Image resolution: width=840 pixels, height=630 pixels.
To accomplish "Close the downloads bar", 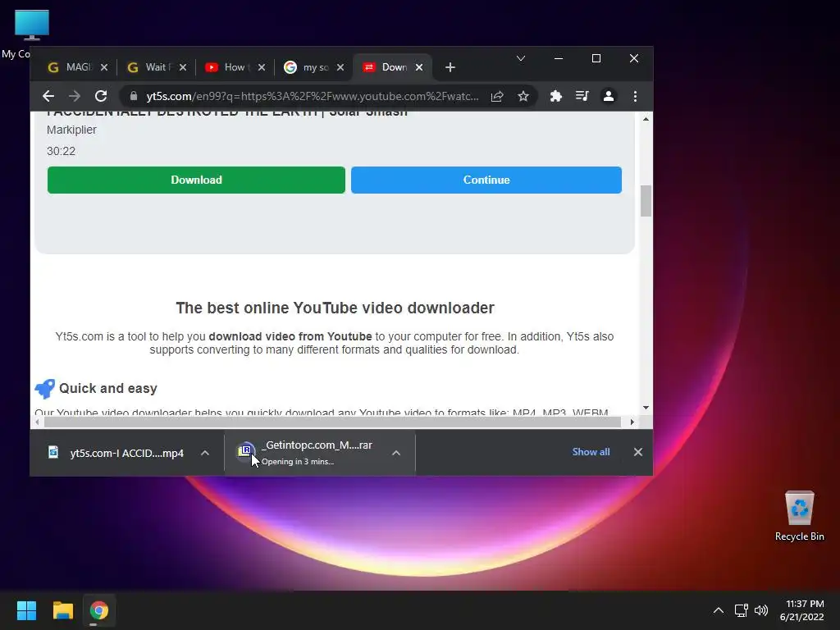I will tap(638, 452).
